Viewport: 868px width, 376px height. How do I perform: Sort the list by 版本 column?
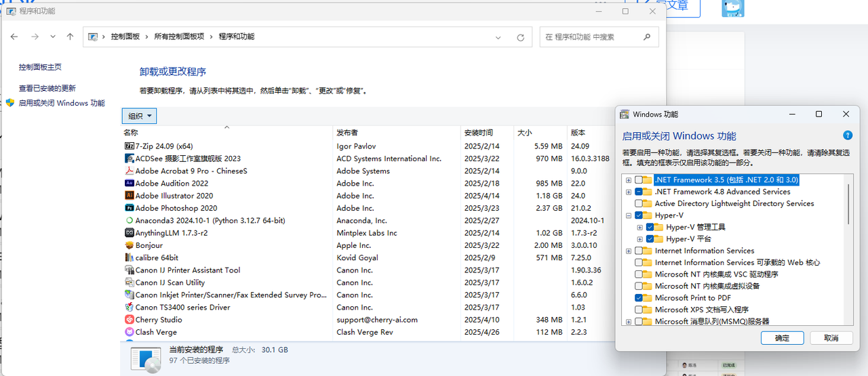pyautogui.click(x=590, y=133)
